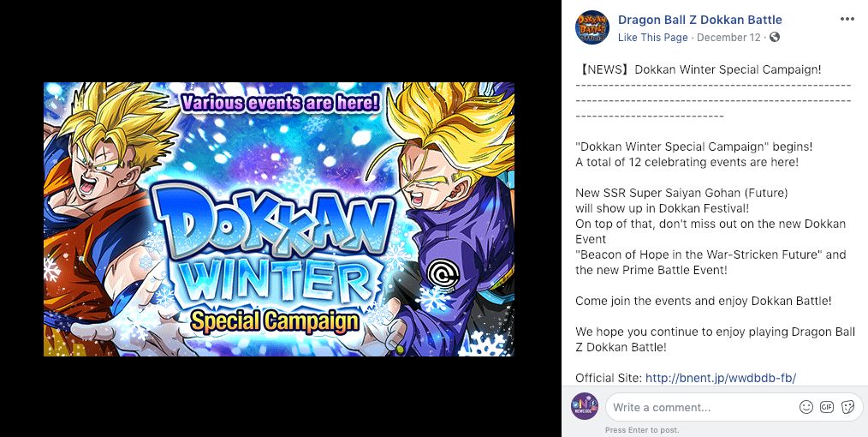This screenshot has width=868, height=437.
Task: Open the Dragon Ball Z Dokkan Battle page
Action: click(699, 20)
